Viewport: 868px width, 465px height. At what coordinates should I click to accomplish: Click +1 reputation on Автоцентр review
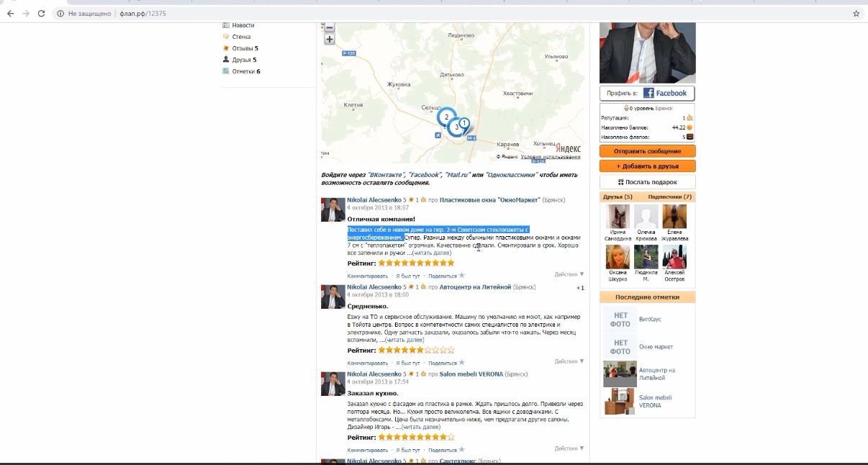(580, 288)
